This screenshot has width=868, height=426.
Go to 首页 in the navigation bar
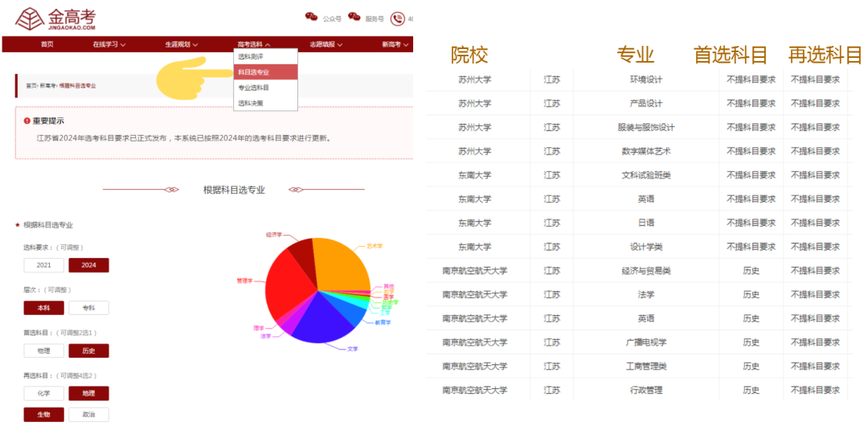(47, 44)
